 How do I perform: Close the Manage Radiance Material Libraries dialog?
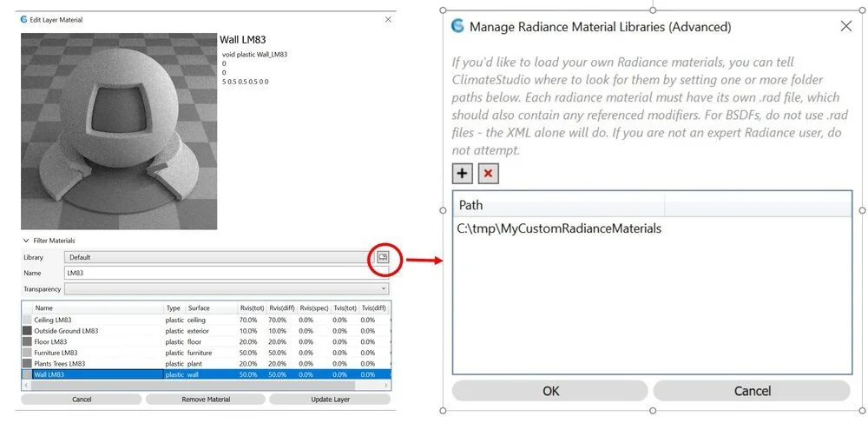click(845, 26)
